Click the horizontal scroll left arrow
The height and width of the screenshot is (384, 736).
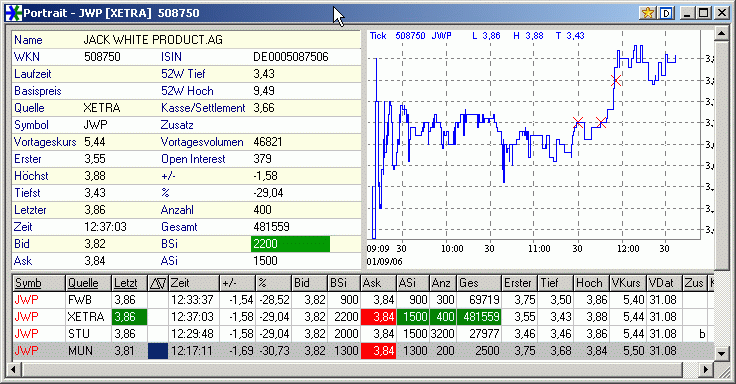pyautogui.click(x=14, y=370)
